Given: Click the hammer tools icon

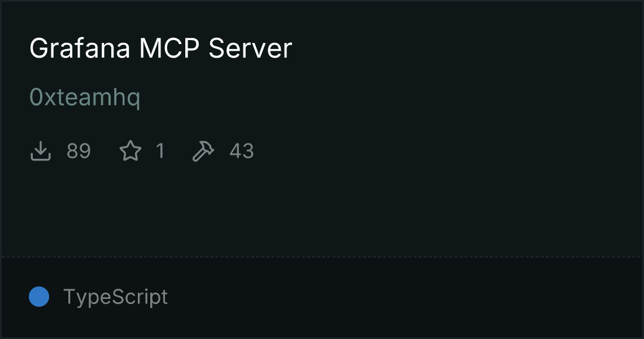Looking at the screenshot, I should coord(203,151).
